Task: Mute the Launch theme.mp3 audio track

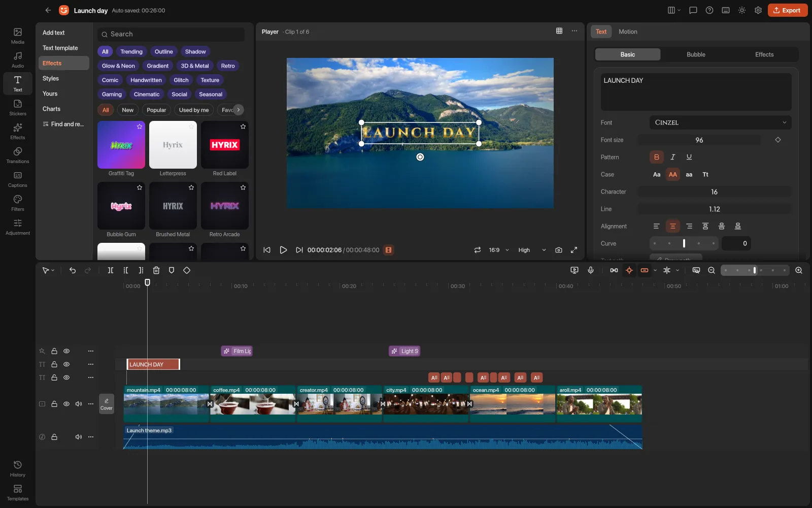Action: tap(79, 437)
